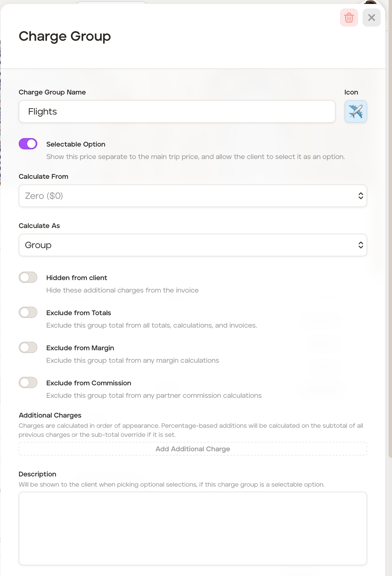Click the Exclude from Totals label
Image resolution: width=392 pixels, height=576 pixels.
(78, 313)
